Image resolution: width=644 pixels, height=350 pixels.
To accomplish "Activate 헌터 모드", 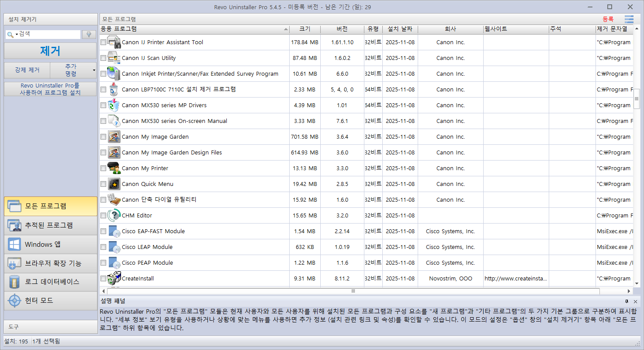I will [x=51, y=301].
